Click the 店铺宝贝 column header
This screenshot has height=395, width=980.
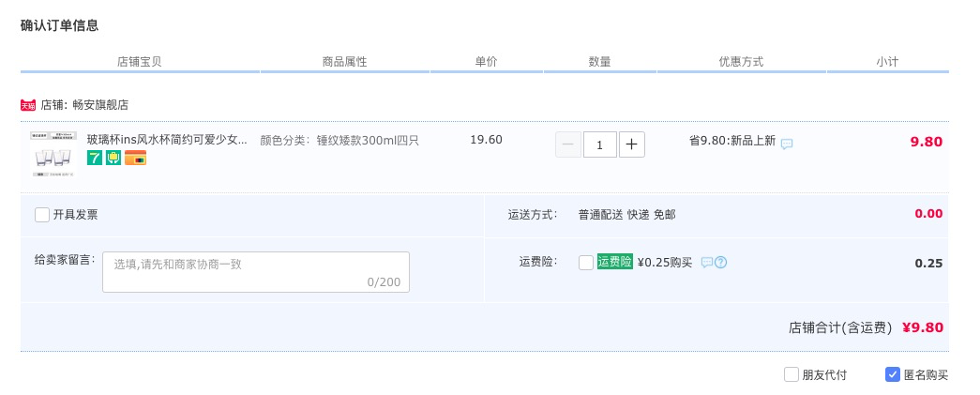point(140,62)
